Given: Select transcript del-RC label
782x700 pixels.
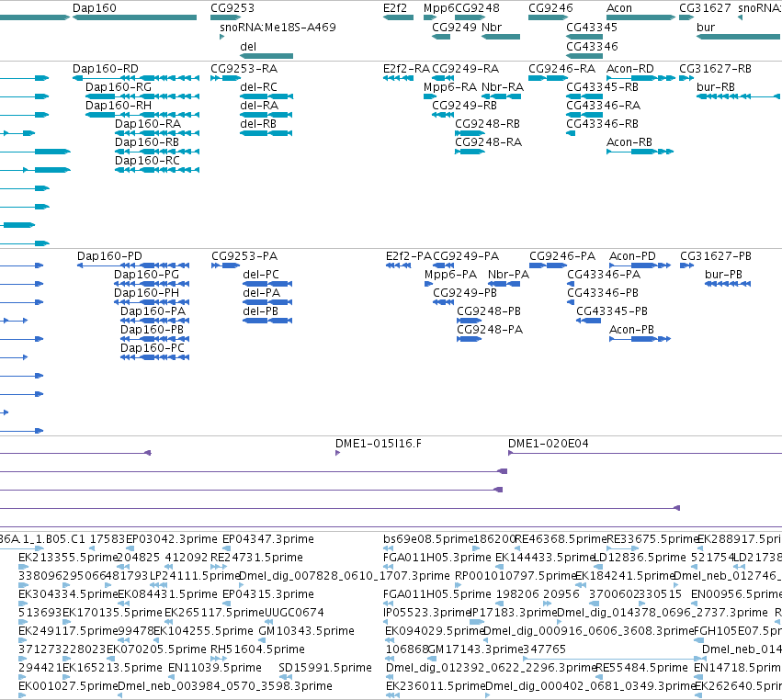Looking at the screenshot, I should (x=258, y=86).
